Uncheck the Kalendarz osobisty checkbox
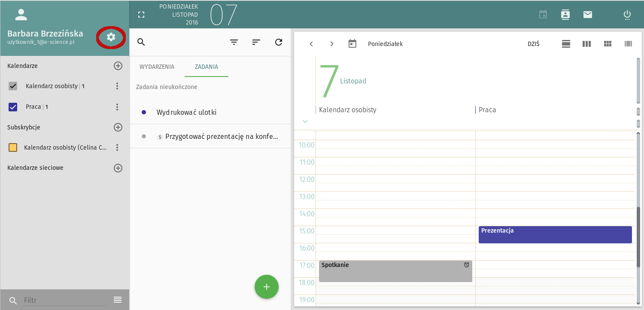 point(13,86)
